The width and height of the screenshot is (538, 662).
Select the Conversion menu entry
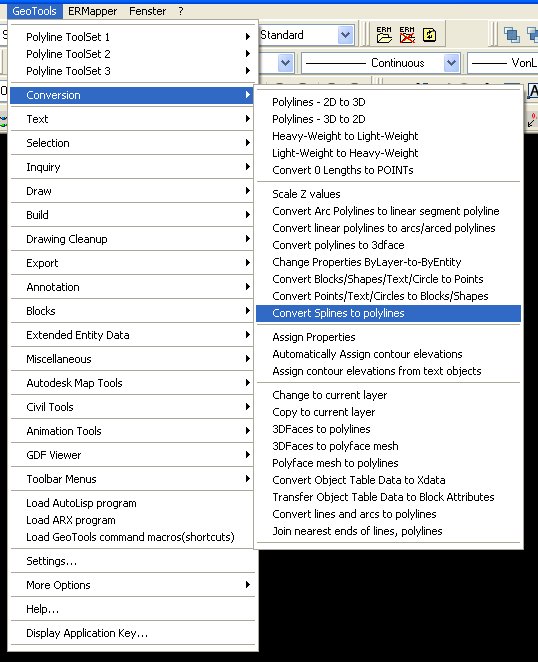pos(132,95)
